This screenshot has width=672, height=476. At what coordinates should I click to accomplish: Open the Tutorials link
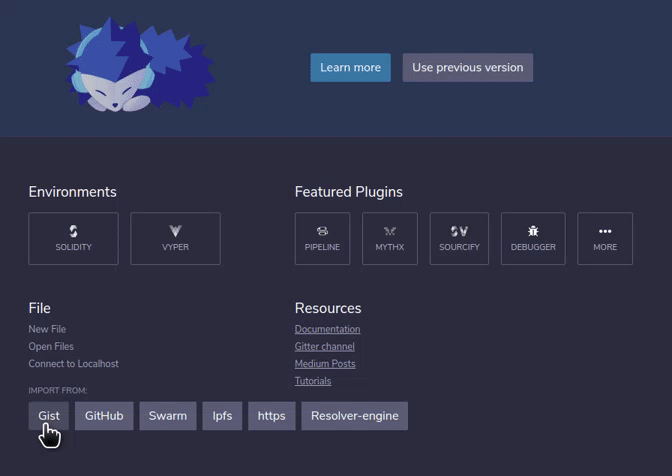[313, 381]
